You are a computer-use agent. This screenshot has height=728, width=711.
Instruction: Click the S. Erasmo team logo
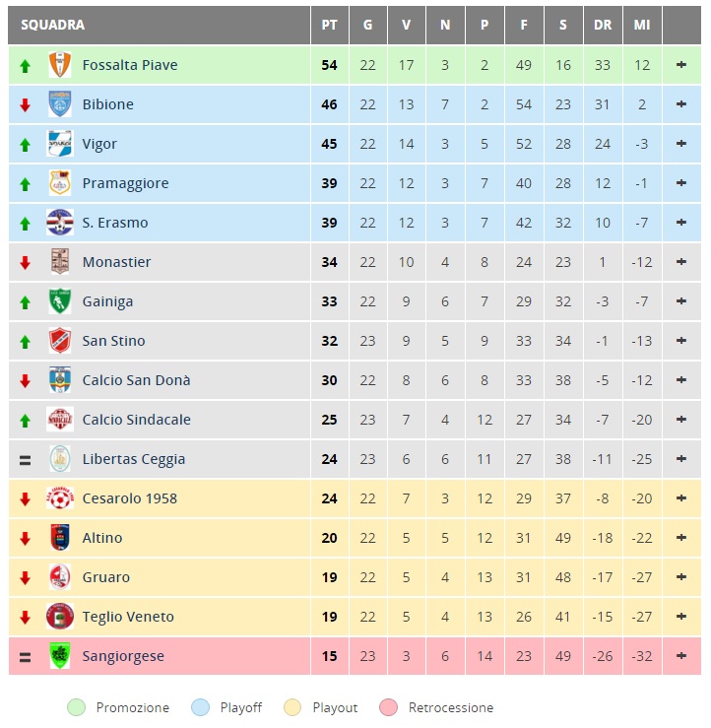point(60,223)
